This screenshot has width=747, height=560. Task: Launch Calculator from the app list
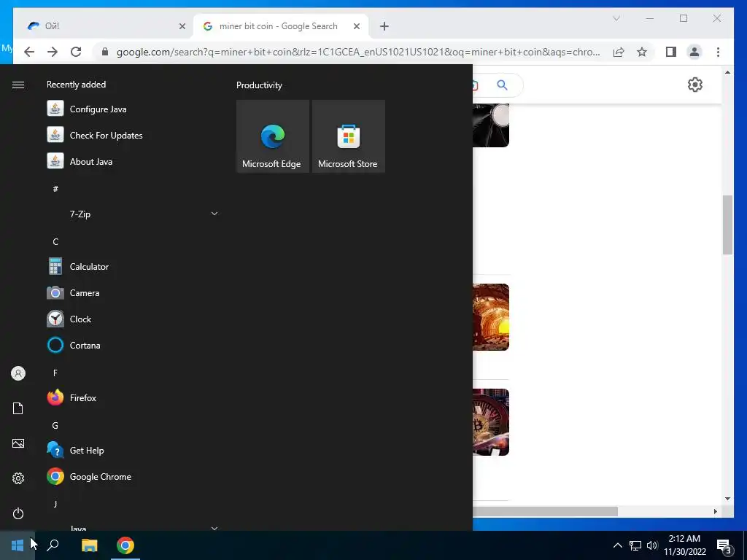[133, 267]
